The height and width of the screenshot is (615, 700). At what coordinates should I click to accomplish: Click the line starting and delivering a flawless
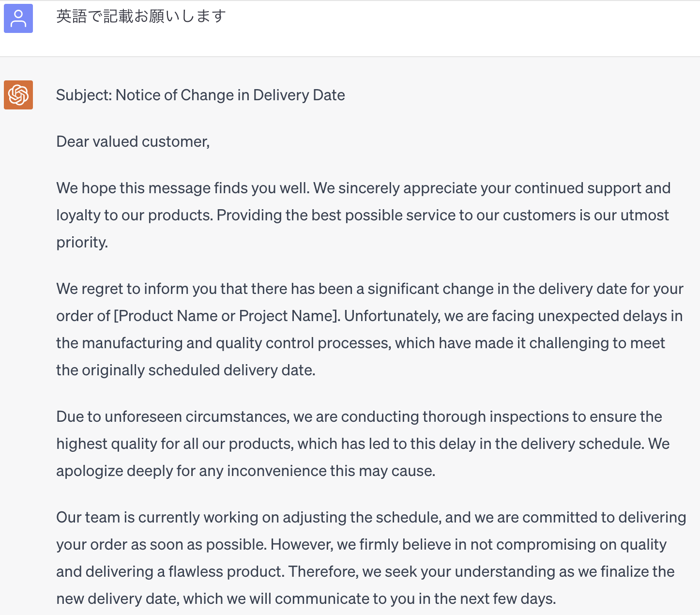(365, 571)
